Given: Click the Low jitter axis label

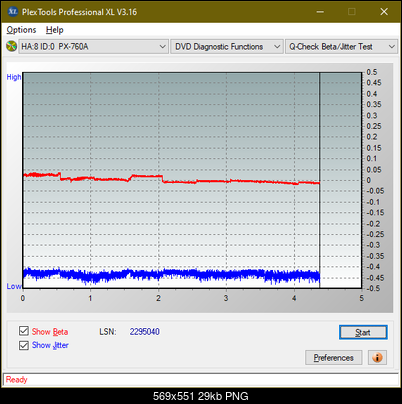Looking at the screenshot, I should [x=14, y=287].
